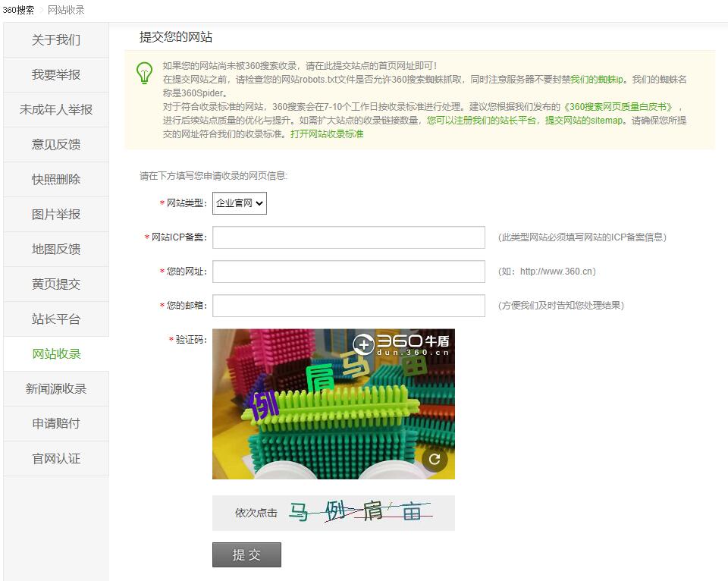This screenshot has height=581, width=728.
Task: Open 申请赔付 in sidebar
Action: point(56,423)
